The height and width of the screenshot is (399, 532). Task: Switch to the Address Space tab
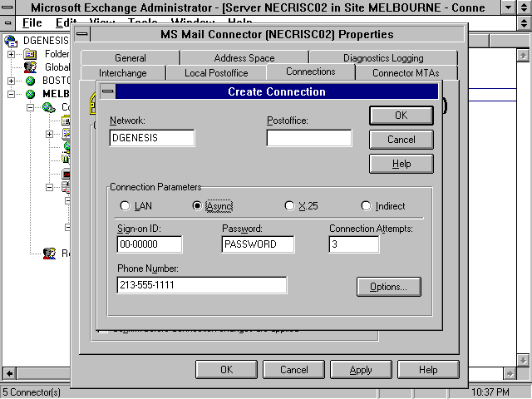pyautogui.click(x=244, y=57)
